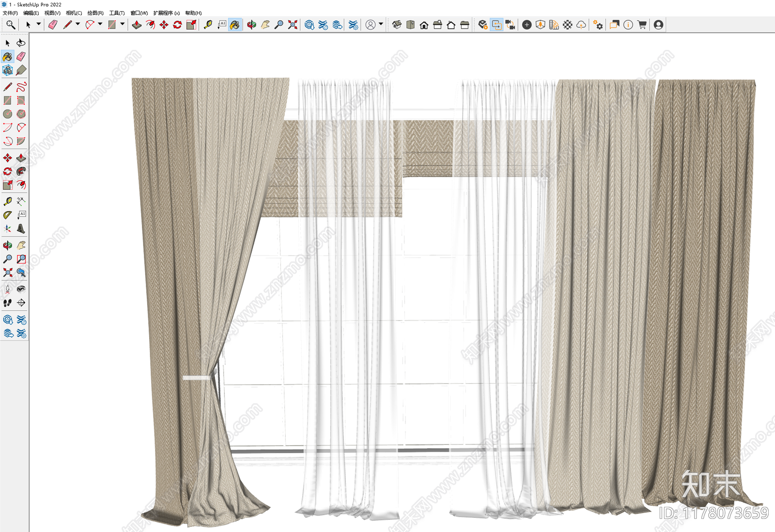Click Send to LayOut icon in top toolbar
The image size is (775, 532).
tap(337, 25)
